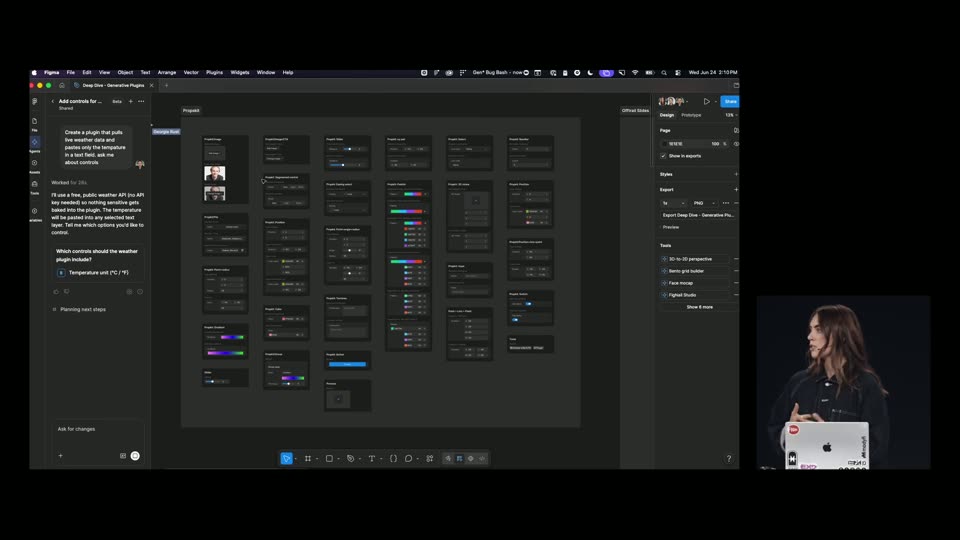This screenshot has height=540, width=960.
Task: Open Frame tool dropdown arrow
Action: point(317,459)
